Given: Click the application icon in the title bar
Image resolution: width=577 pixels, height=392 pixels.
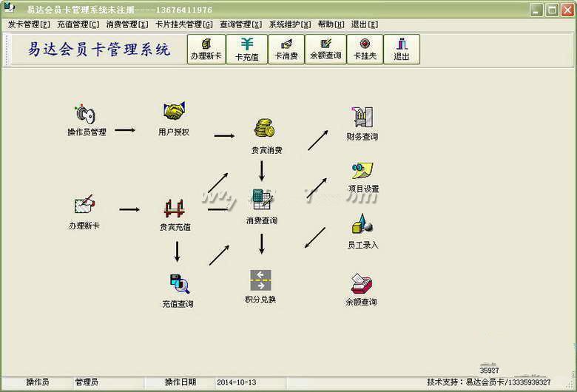Looking at the screenshot, I should pos(10,8).
